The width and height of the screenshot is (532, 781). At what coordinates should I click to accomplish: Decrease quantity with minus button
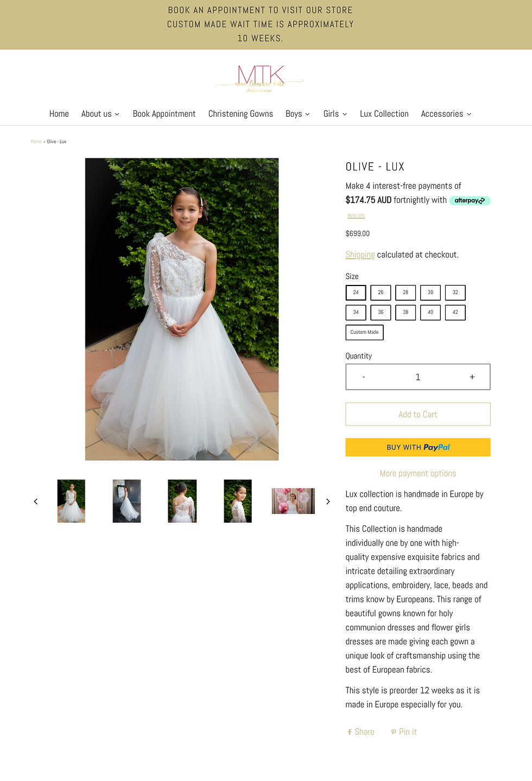click(364, 377)
